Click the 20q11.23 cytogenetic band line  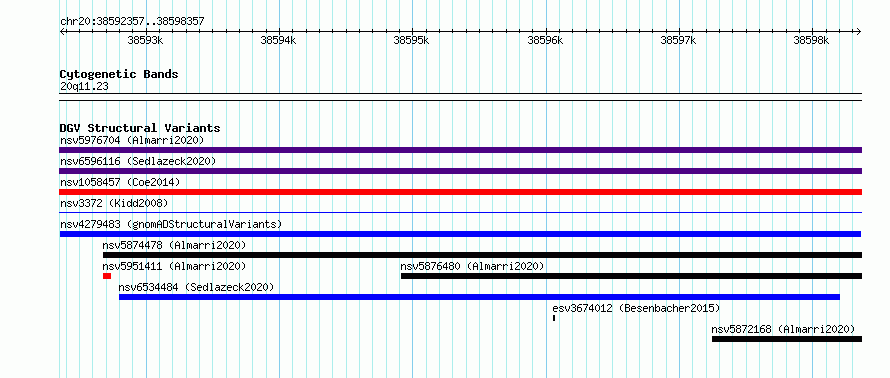(x=460, y=97)
